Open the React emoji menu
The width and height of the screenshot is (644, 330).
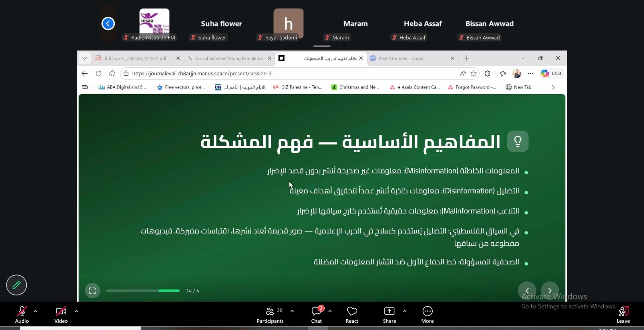tap(352, 314)
